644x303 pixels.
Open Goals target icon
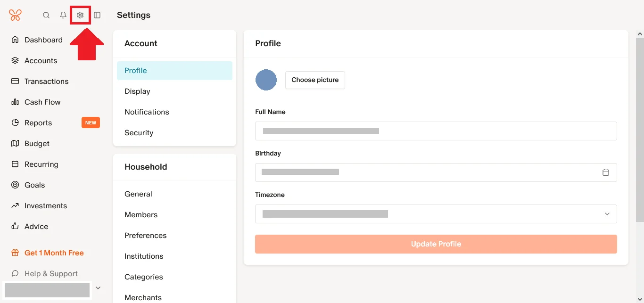(15, 185)
